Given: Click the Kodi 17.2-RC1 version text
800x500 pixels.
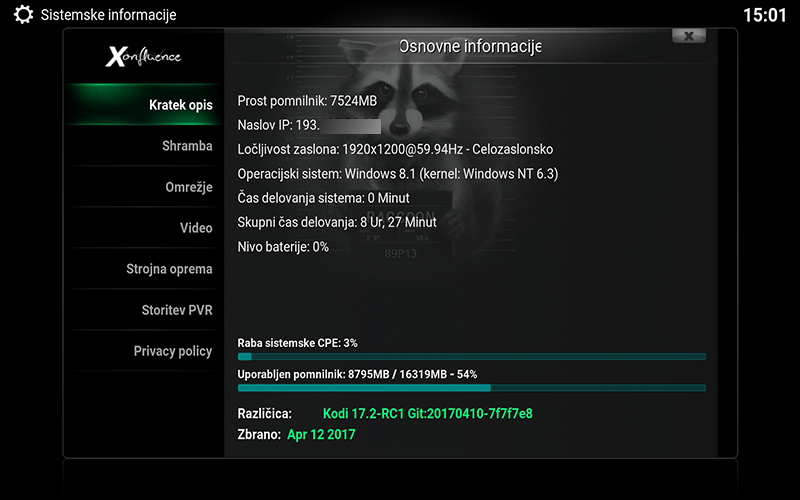Looking at the screenshot, I should click(x=427, y=413).
